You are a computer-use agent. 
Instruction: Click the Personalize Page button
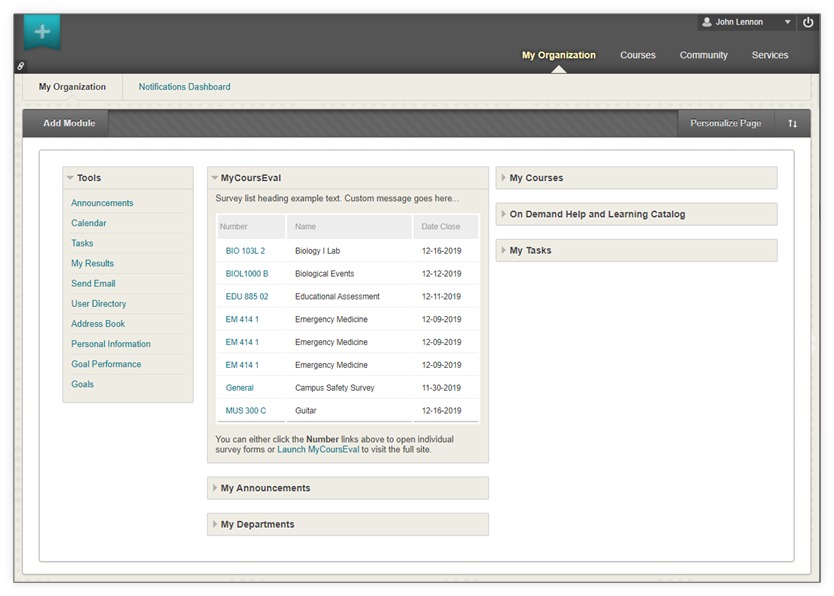pyautogui.click(x=725, y=123)
